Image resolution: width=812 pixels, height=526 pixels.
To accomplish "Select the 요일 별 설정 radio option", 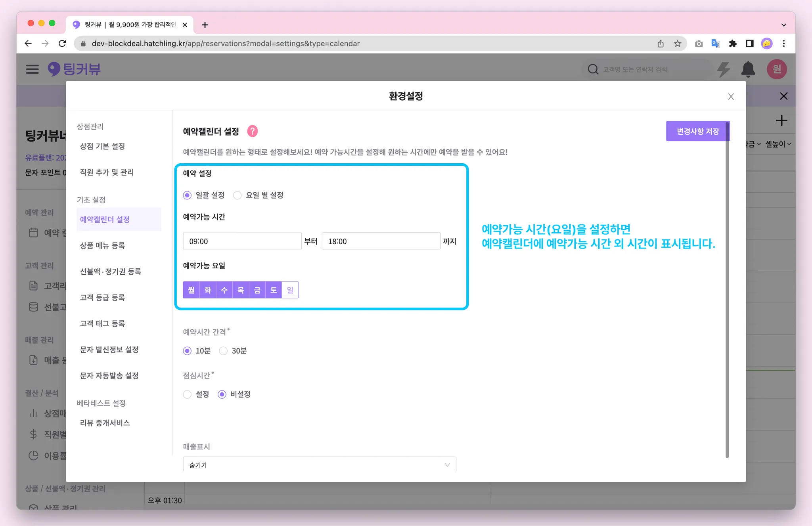I will [x=237, y=195].
